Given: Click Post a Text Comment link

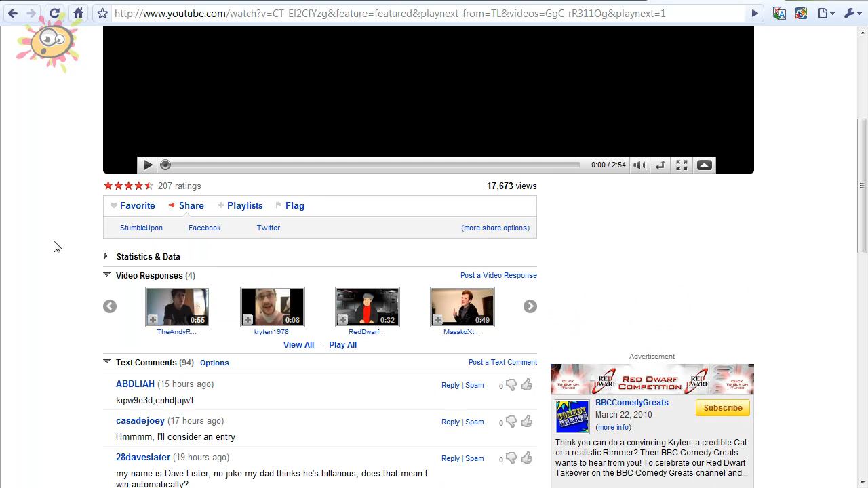Looking at the screenshot, I should tap(502, 362).
